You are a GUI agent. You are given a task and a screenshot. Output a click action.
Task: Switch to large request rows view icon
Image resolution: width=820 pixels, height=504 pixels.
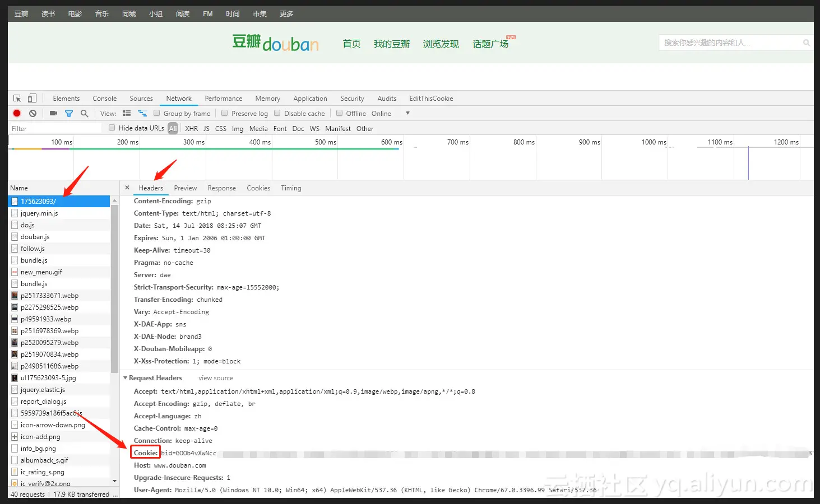pyautogui.click(x=127, y=113)
